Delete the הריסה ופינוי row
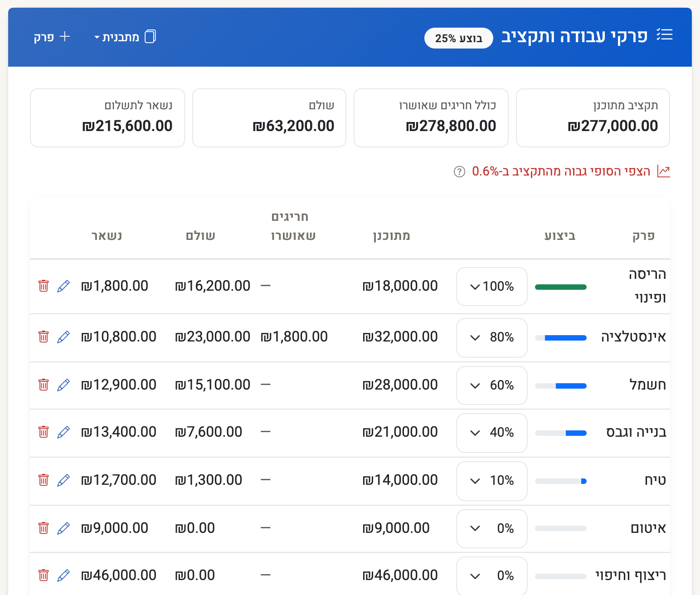The width and height of the screenshot is (700, 595). coord(44,286)
